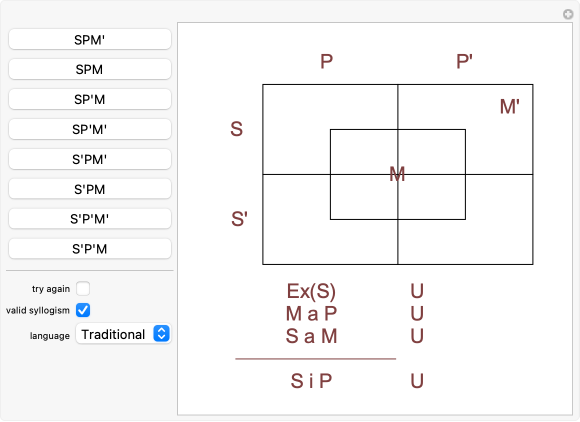The width and height of the screenshot is (580, 422).
Task: Click the M' label in the diagram
Action: point(509,107)
